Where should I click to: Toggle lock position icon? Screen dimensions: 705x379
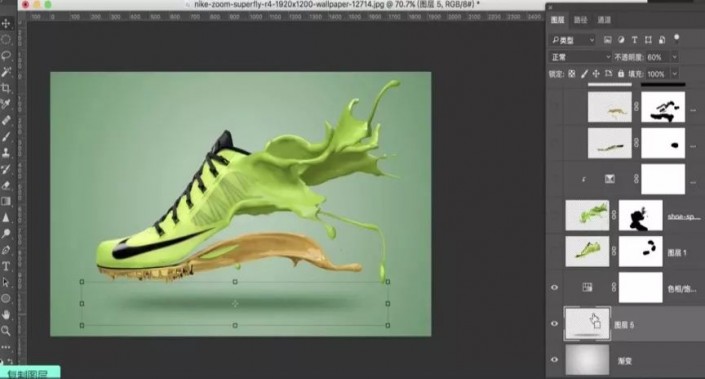[596, 74]
